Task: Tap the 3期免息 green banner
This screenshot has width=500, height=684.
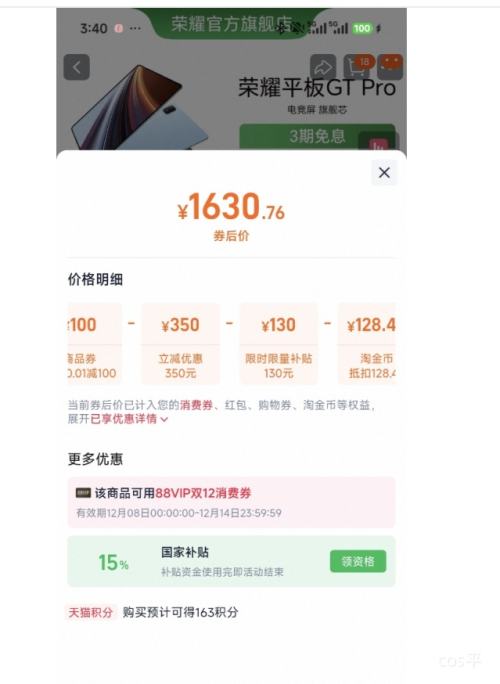Action: click(x=317, y=137)
